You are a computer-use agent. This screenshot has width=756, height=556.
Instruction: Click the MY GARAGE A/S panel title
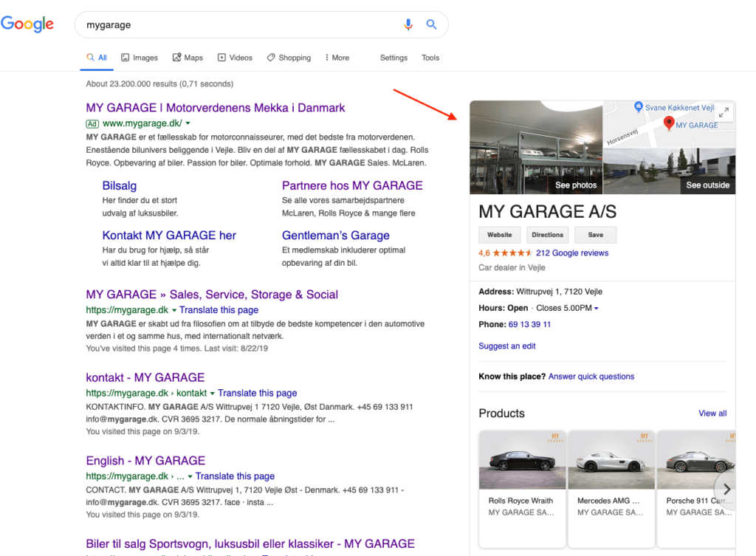(x=547, y=212)
